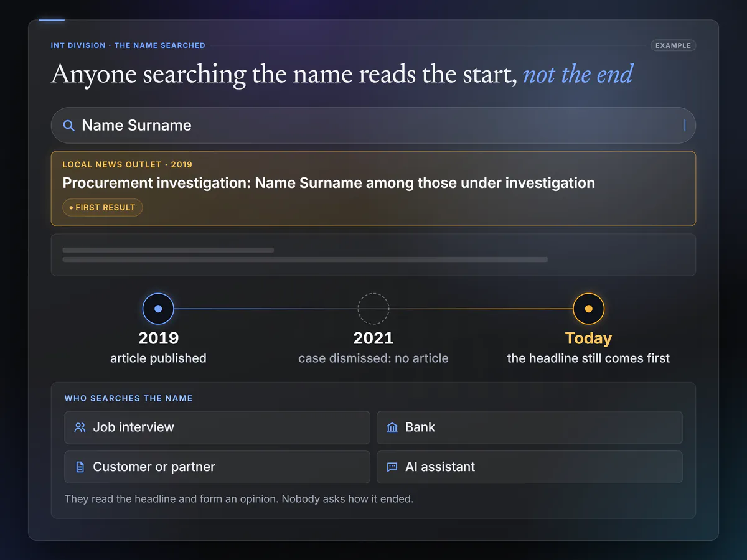Click the 'article published' caption
The height and width of the screenshot is (560, 747).
[158, 358]
